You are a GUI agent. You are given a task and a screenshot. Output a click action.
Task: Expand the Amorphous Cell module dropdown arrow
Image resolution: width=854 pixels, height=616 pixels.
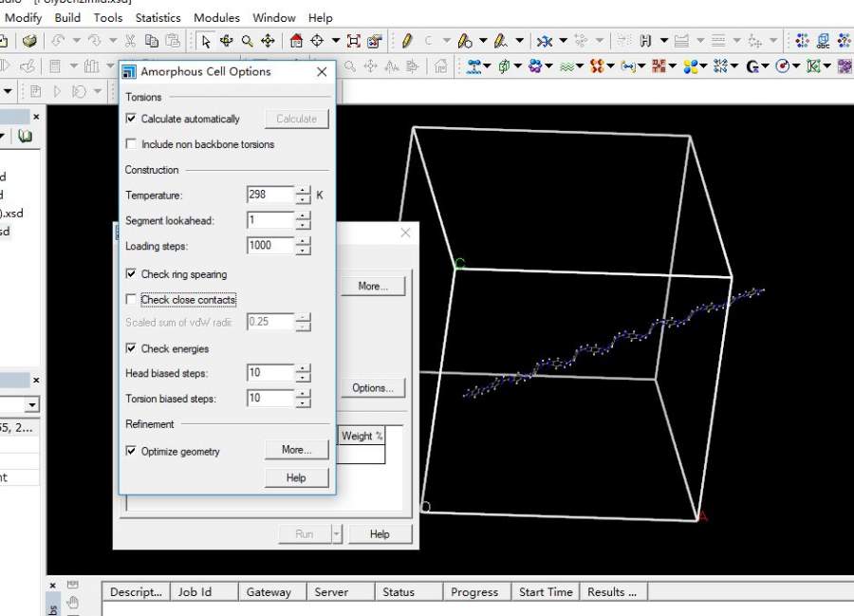click(517, 66)
